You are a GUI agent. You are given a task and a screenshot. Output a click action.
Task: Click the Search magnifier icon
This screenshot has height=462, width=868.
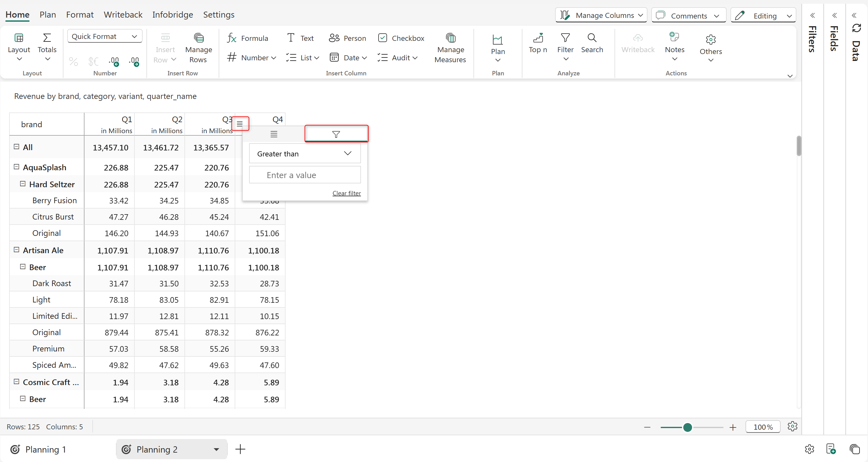point(592,38)
